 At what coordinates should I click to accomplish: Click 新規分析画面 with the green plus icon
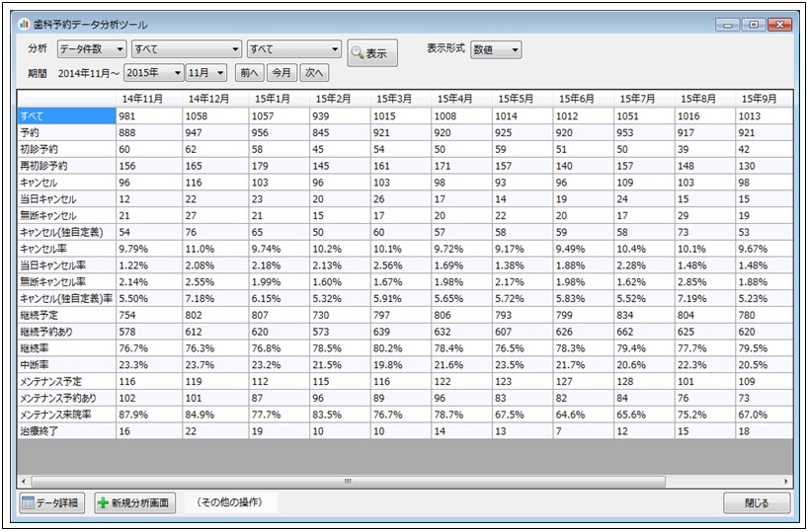pos(135,503)
